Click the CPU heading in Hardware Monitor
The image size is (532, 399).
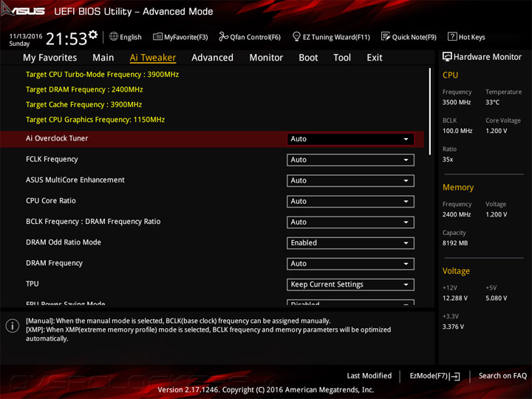450,75
